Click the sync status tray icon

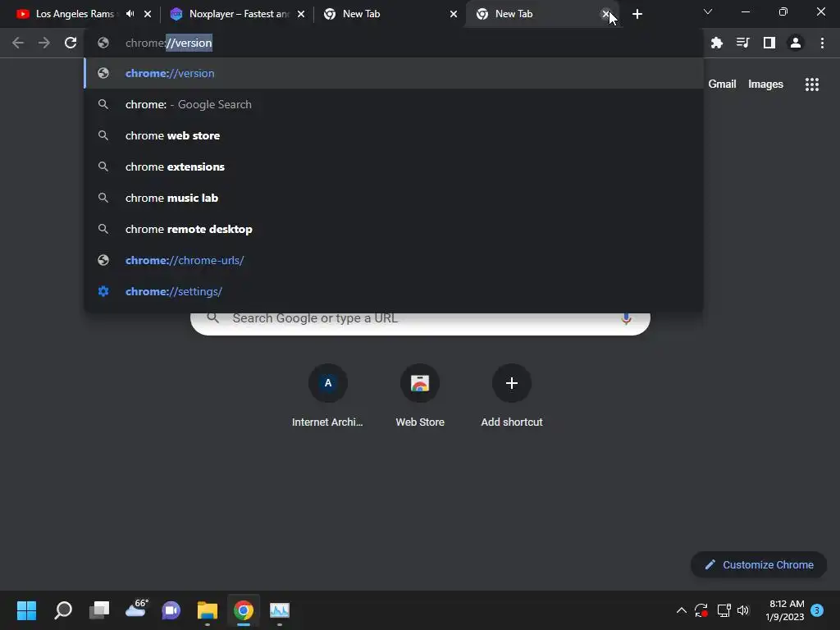point(701,610)
